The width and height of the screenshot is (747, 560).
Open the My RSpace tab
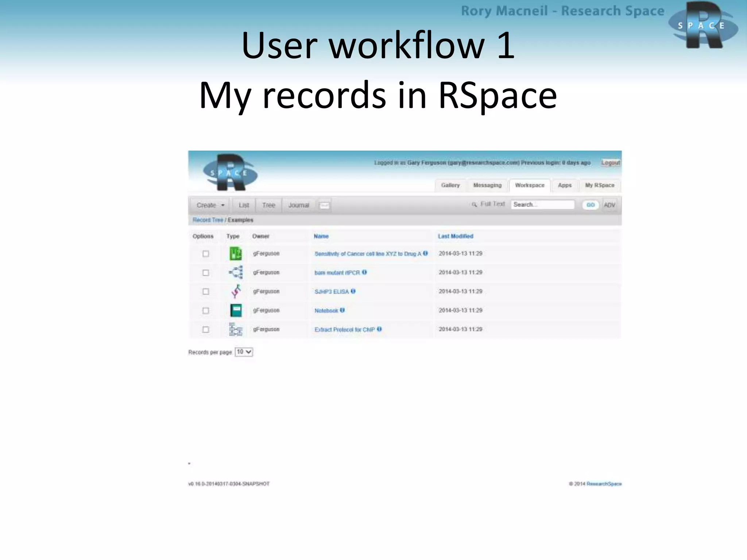600,185
